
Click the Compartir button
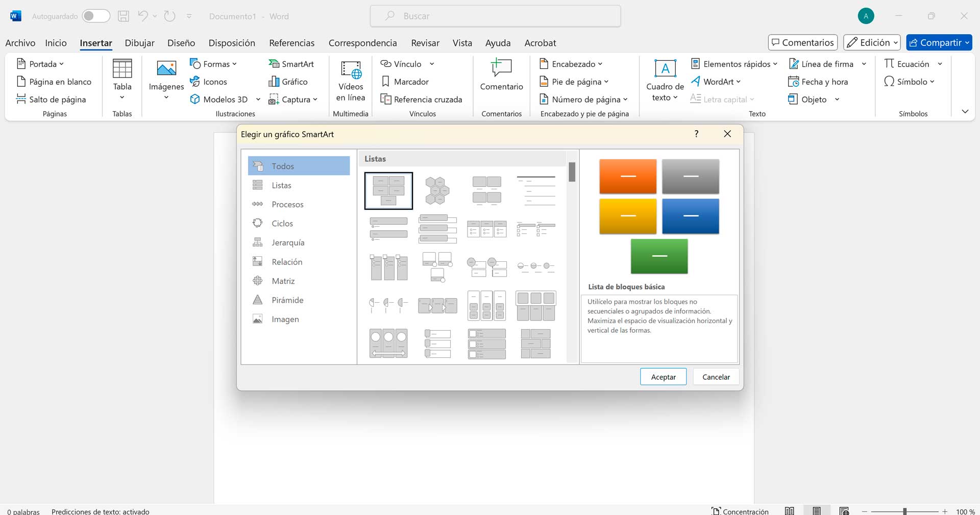pyautogui.click(x=939, y=43)
